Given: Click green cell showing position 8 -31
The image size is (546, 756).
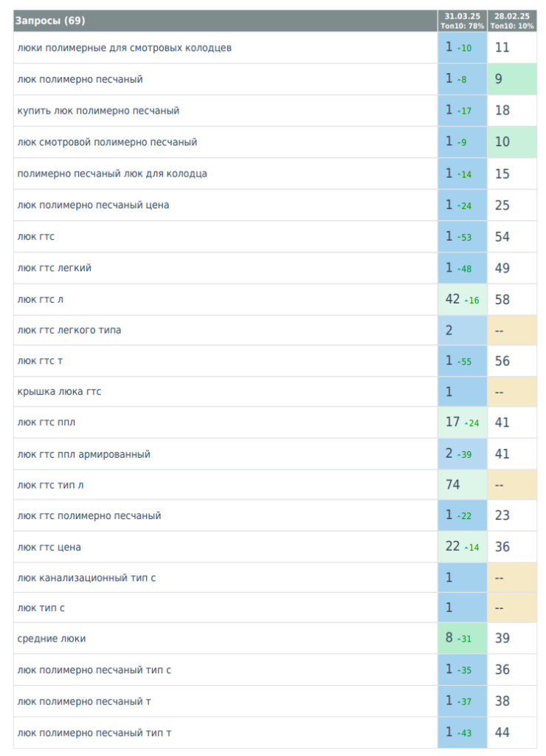Looking at the screenshot, I should coord(462,639).
